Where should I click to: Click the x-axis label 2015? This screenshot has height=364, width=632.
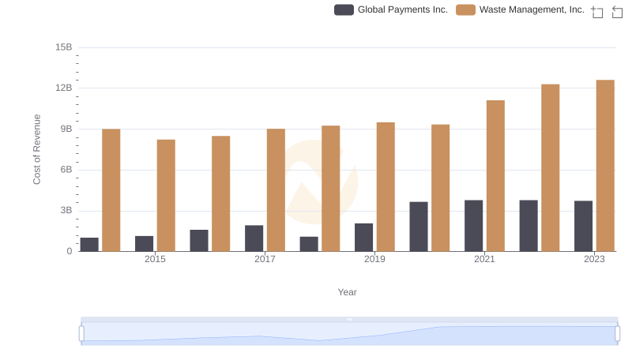(x=155, y=259)
